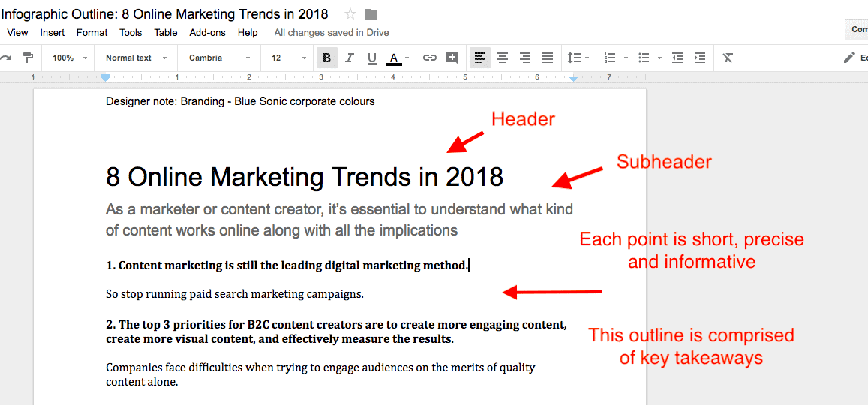Click the clear formatting icon
868x405 pixels.
728,58
